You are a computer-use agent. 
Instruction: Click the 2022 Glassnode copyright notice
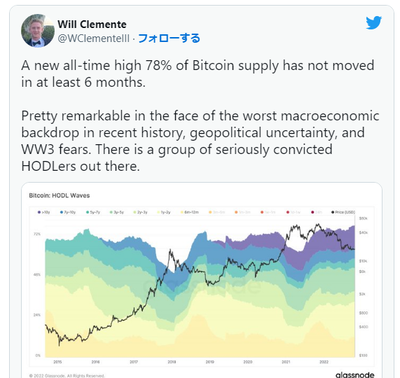click(67, 376)
